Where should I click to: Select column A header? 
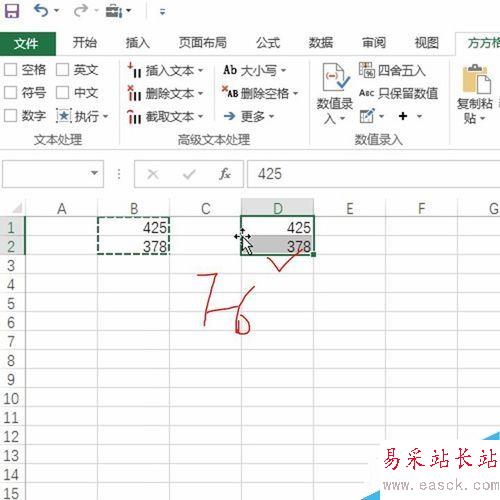pos(61,209)
